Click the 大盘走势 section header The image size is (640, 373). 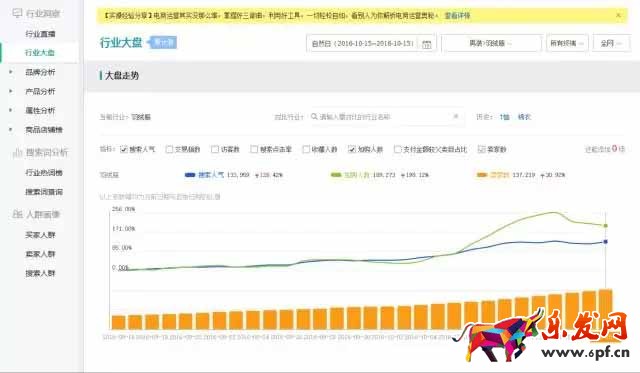point(122,75)
